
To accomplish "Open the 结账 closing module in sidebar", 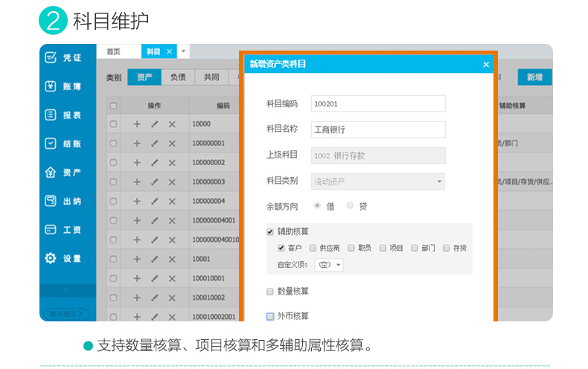I will click(x=63, y=144).
